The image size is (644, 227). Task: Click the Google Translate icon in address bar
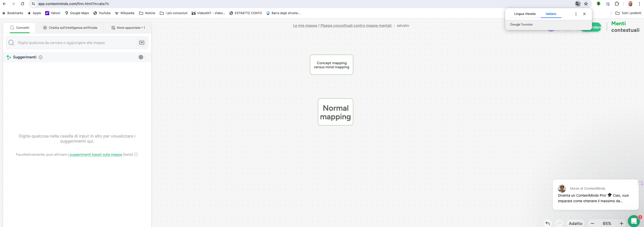(x=578, y=4)
